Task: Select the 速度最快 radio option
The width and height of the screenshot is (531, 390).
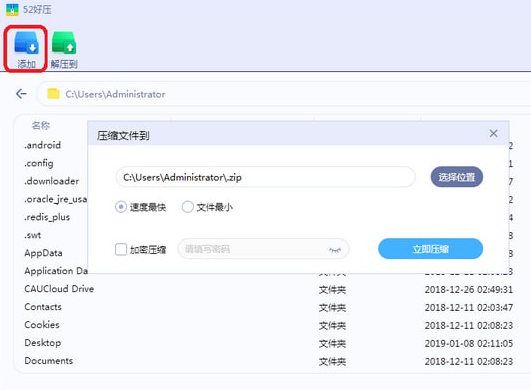Action: (121, 207)
